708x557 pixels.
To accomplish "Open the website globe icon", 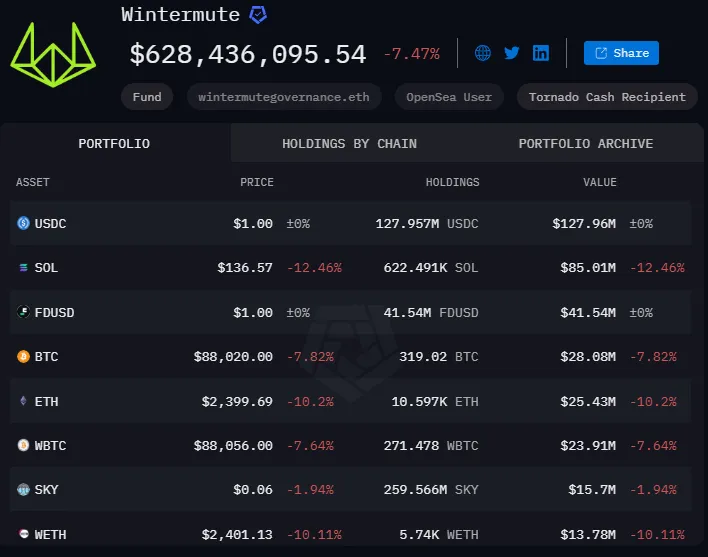I will pos(483,53).
